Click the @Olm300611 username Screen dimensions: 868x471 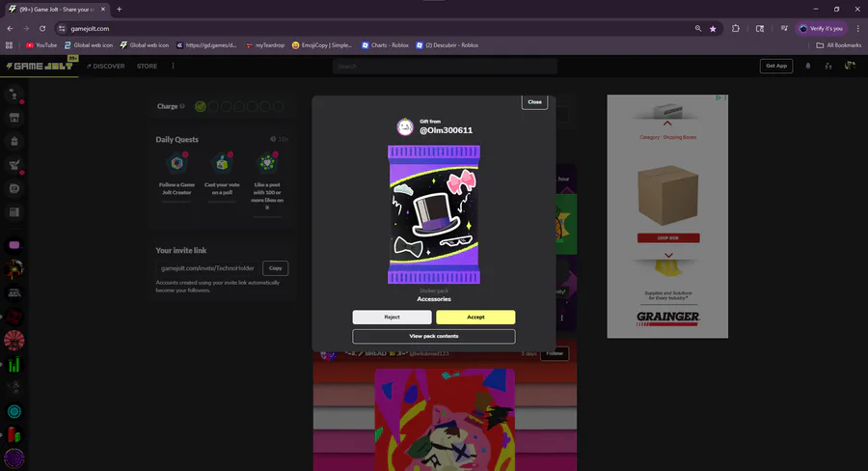pos(446,130)
